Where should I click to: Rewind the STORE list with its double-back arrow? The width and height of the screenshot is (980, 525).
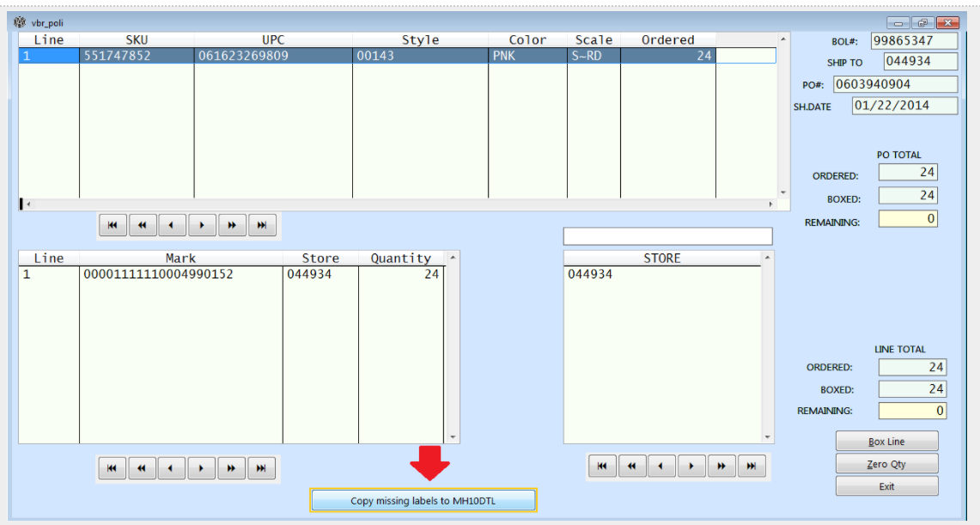point(632,466)
